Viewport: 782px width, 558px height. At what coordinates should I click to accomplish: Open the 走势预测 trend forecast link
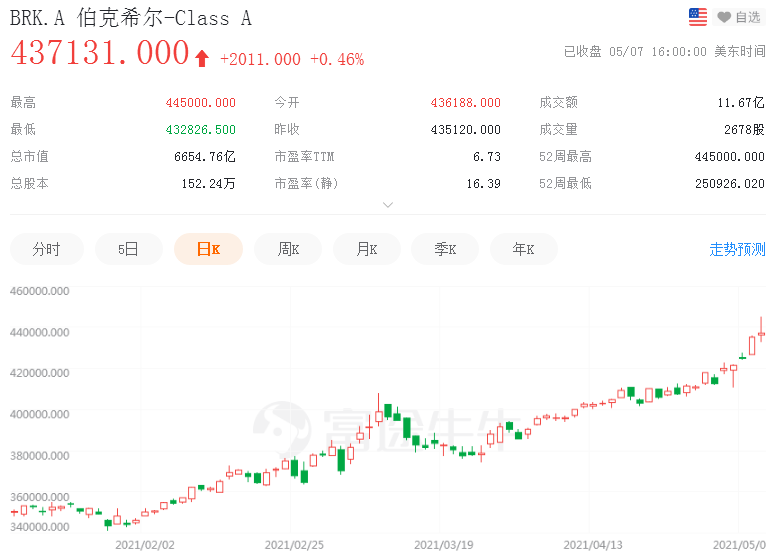point(737,249)
